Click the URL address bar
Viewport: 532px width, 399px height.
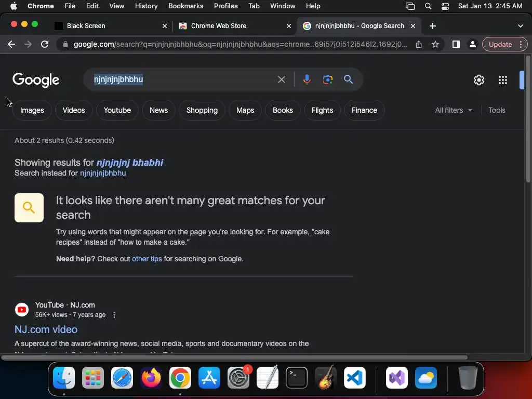tap(240, 44)
